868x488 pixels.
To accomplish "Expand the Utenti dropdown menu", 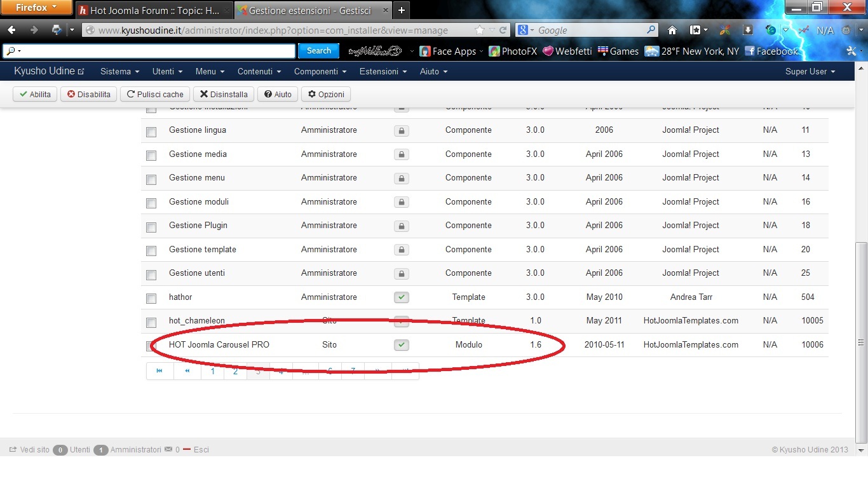I will (167, 71).
